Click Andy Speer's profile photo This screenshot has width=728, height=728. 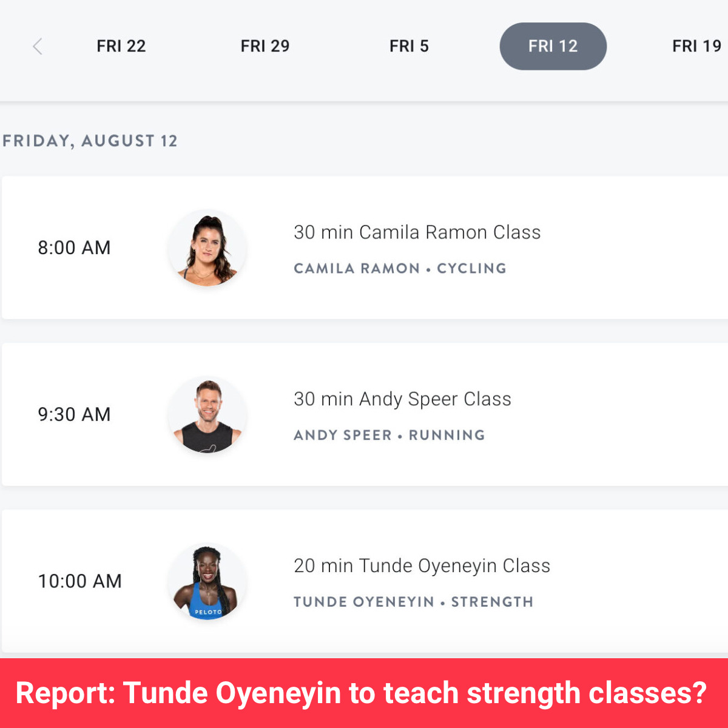[x=207, y=416]
